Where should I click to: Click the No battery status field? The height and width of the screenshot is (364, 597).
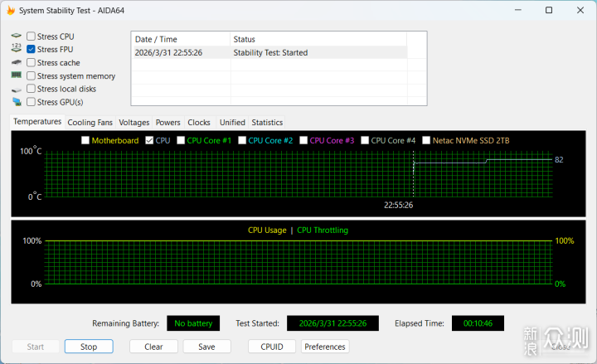[193, 323]
